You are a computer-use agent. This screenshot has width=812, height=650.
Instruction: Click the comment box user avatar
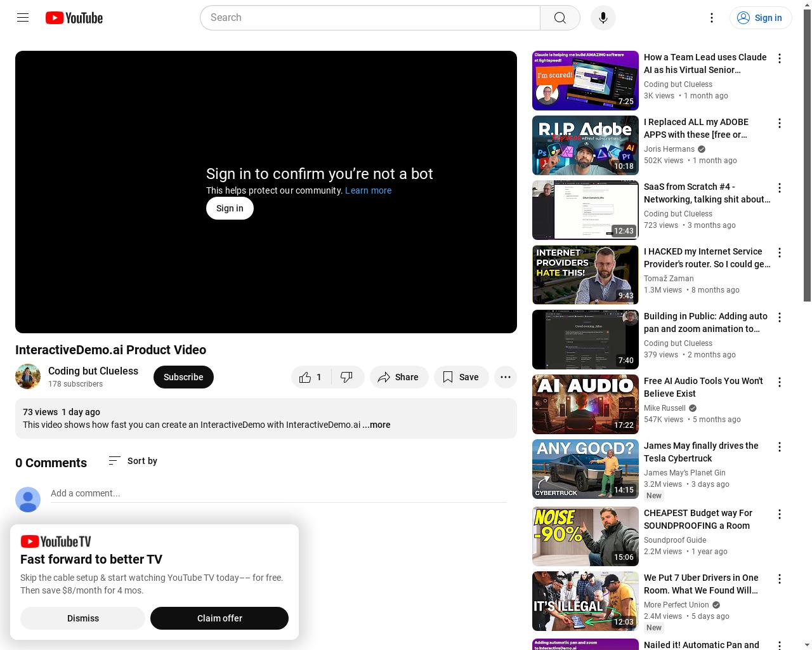(x=28, y=500)
